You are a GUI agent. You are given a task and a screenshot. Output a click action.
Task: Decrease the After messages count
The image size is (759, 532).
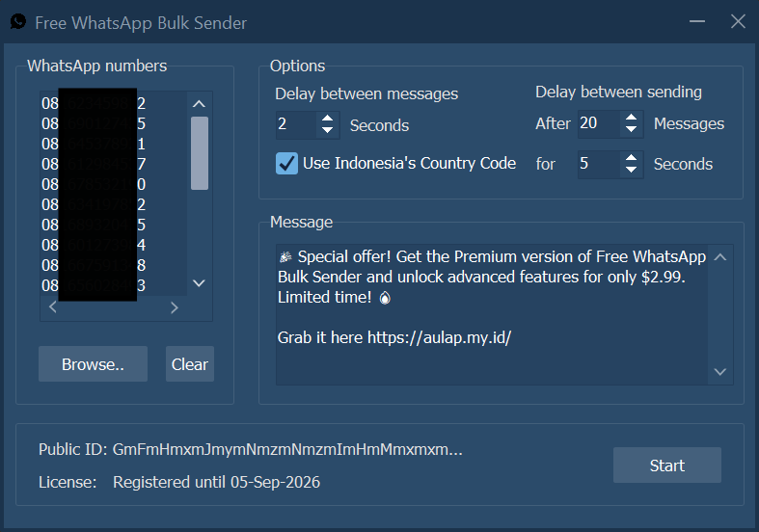click(x=632, y=129)
